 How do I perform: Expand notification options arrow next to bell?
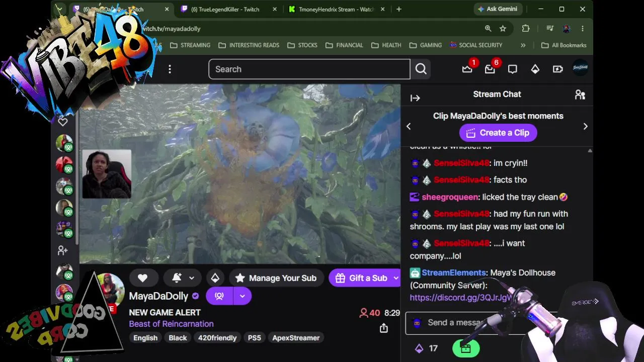pos(192,278)
